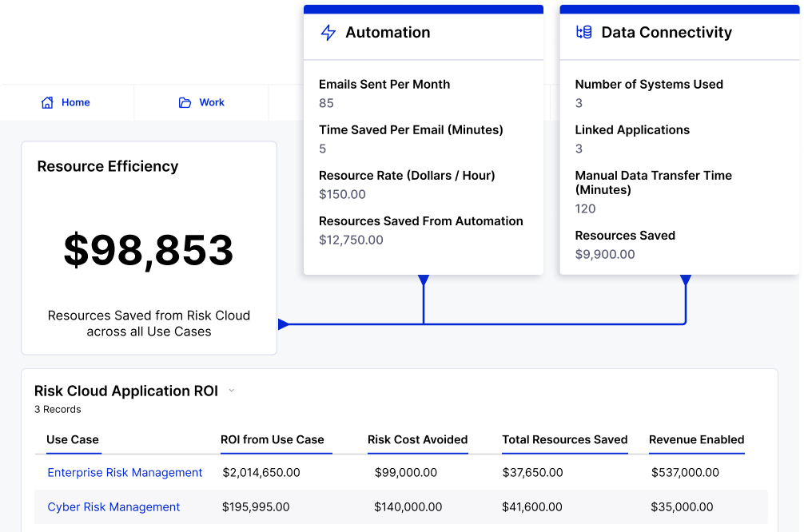The width and height of the screenshot is (804, 532).
Task: Click the $9,900.00 resources saved value
Action: coord(604,254)
